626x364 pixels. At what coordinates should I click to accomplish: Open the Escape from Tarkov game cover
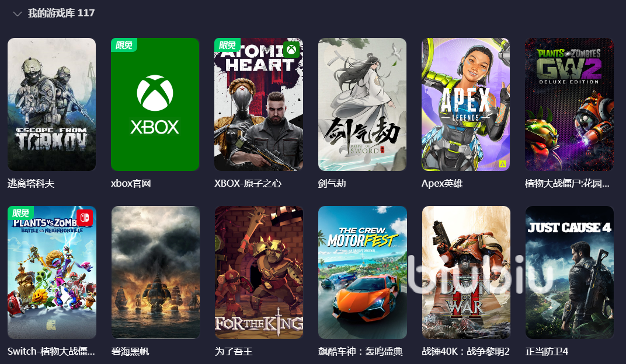(x=51, y=104)
